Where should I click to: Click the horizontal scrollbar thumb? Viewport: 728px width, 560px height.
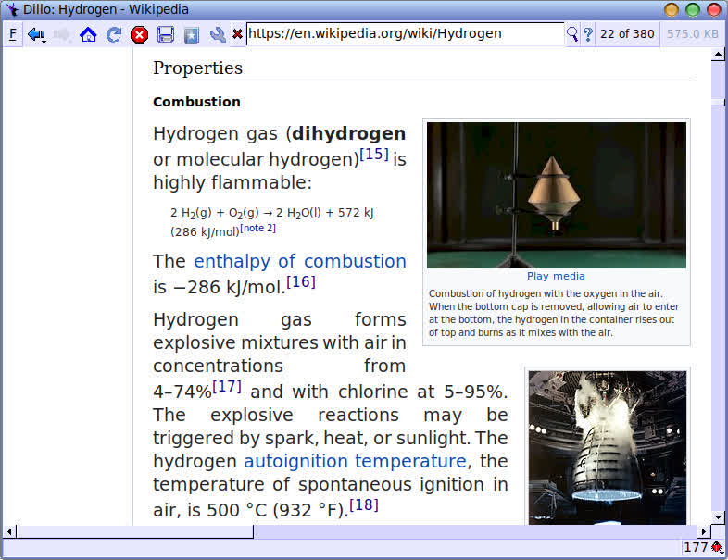tap(135, 531)
